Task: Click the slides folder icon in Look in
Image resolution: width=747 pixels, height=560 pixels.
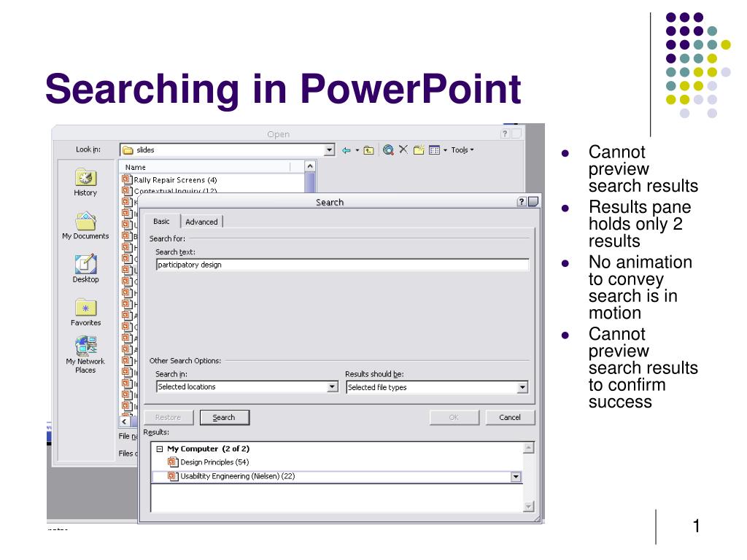Action: [x=128, y=150]
